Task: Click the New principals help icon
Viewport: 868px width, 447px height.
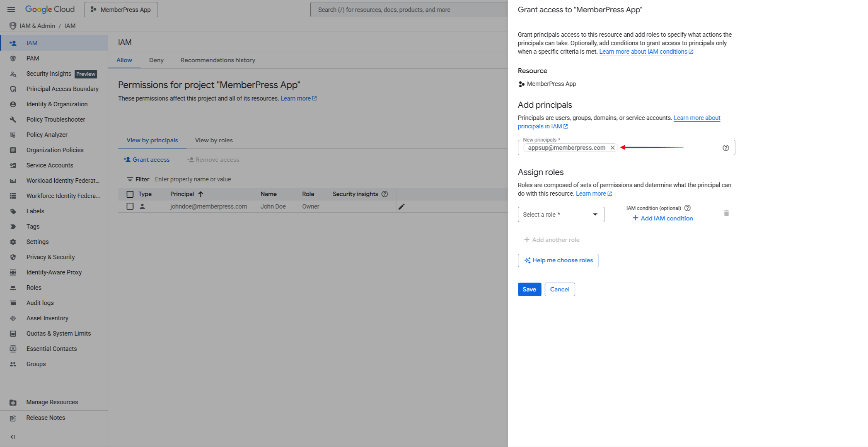Action: click(x=725, y=148)
